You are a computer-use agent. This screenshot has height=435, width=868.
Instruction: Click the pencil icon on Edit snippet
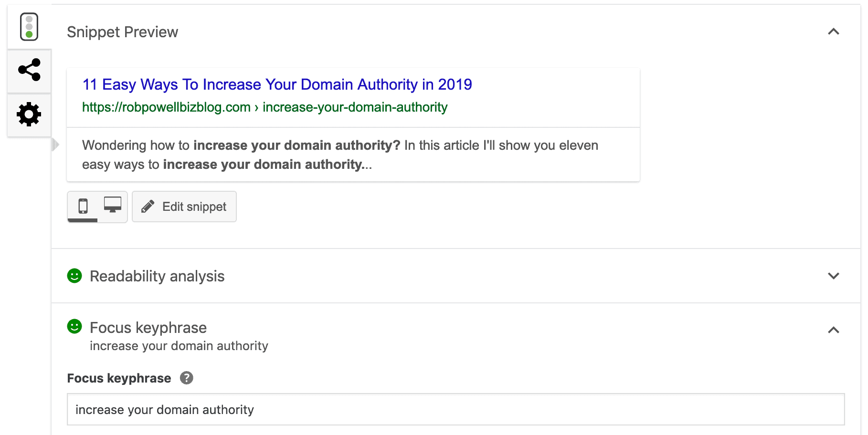(148, 206)
